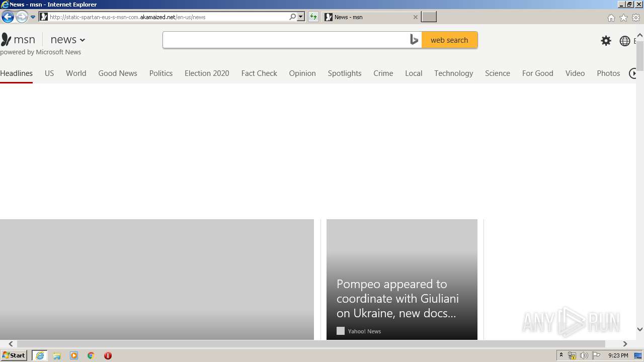Click the Show Desktop tray button

pos(638,355)
